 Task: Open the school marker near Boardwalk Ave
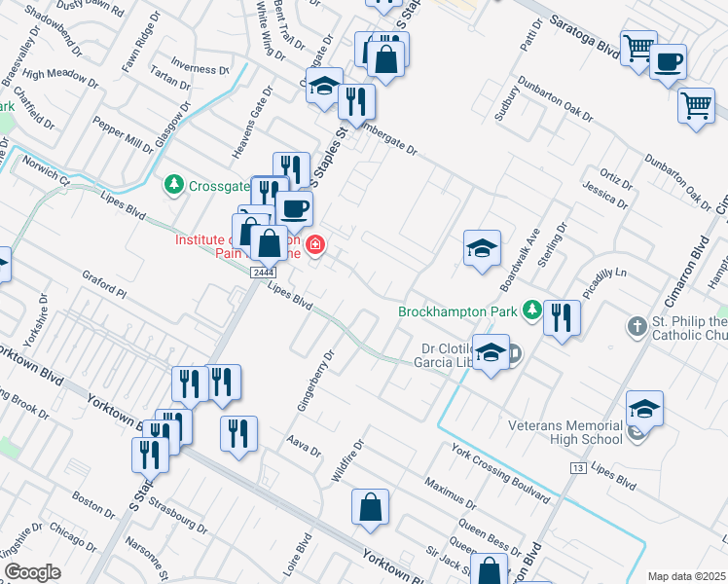[x=482, y=250]
